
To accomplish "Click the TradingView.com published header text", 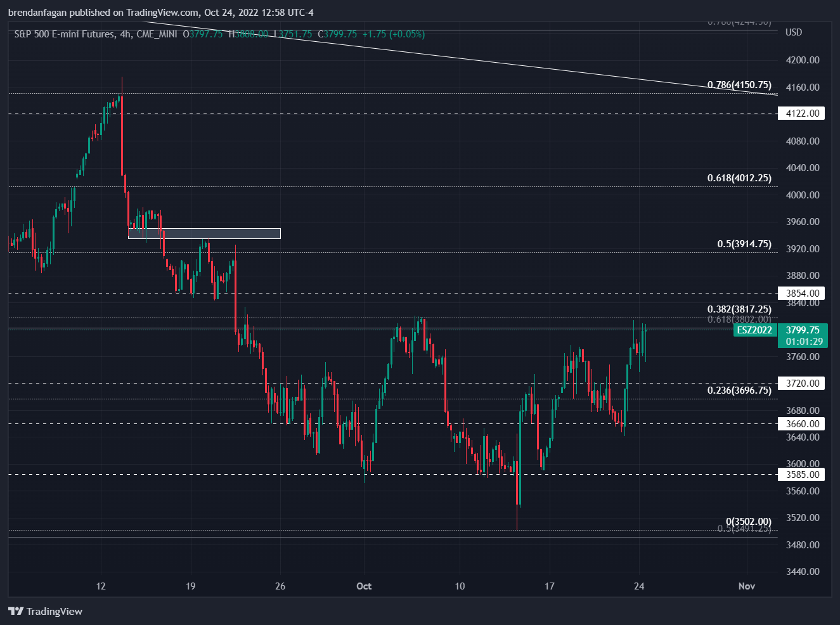I will pos(160,13).
